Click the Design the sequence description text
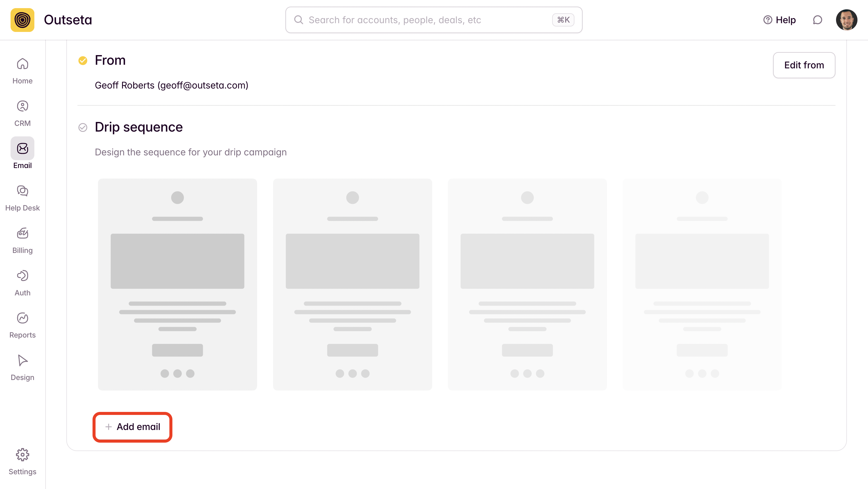Screen dimensions: 868x489 click(191, 152)
